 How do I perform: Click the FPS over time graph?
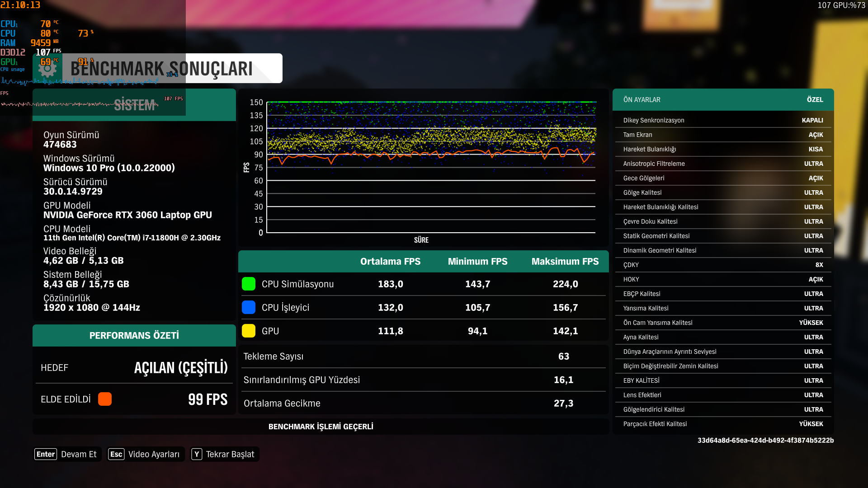431,168
